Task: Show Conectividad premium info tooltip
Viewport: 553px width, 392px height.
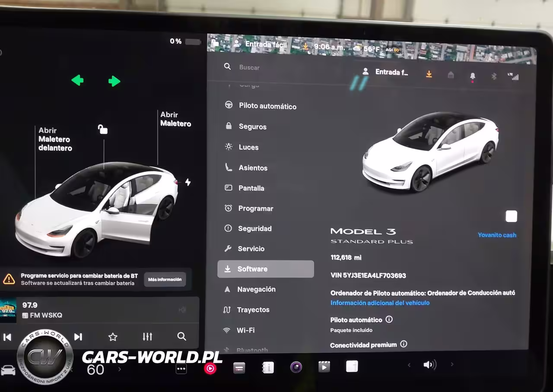Action: coord(404,344)
